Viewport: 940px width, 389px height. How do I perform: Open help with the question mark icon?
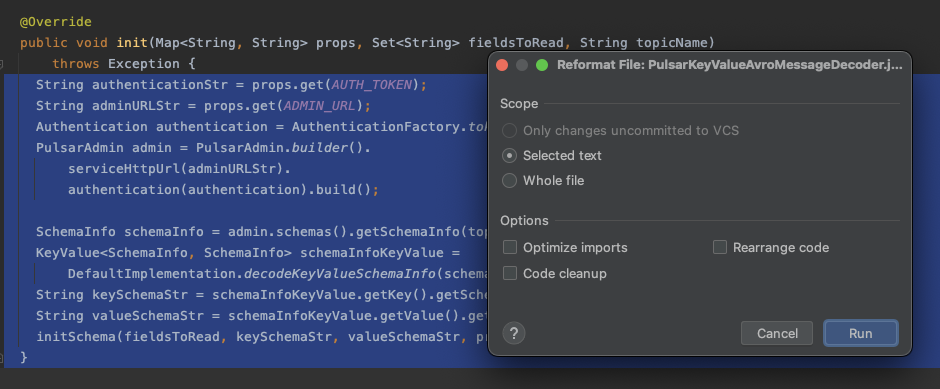pyautogui.click(x=514, y=333)
